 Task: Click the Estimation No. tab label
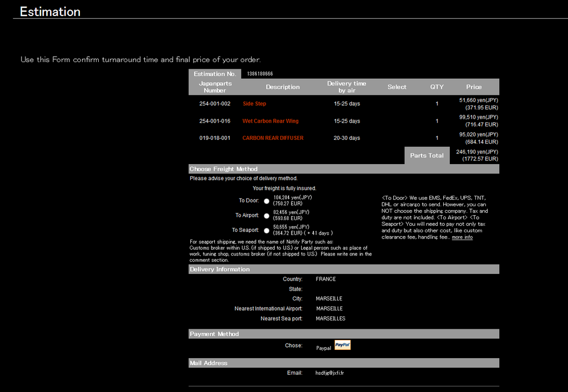pyautogui.click(x=215, y=74)
